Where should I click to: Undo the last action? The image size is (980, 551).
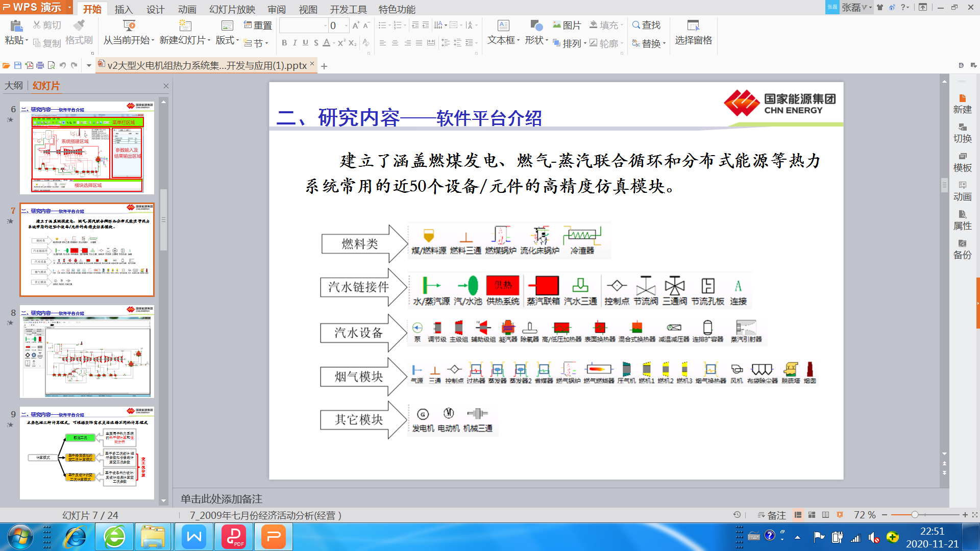63,65
